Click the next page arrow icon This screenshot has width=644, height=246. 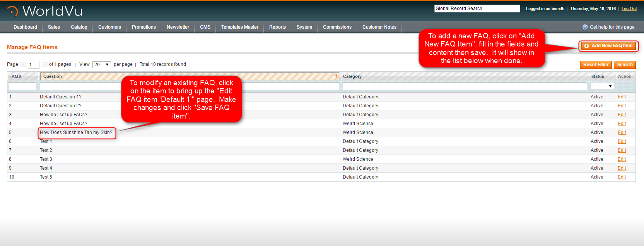tap(44, 65)
